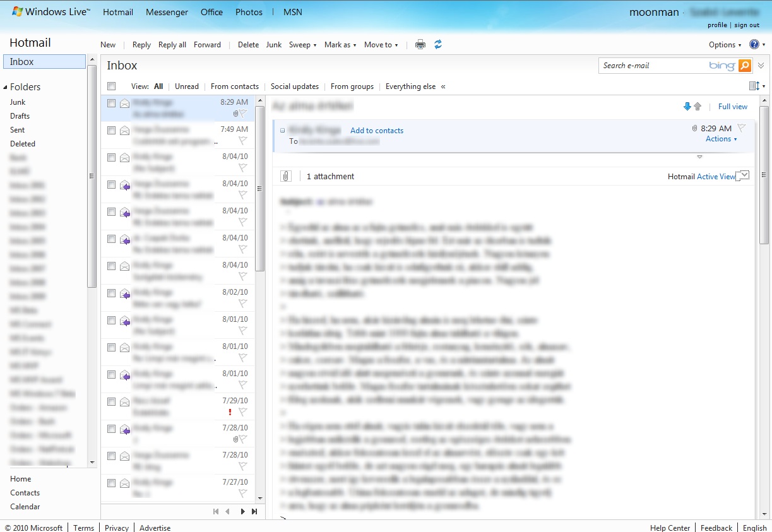
Task: Click the Windows Live logo
Action: [x=51, y=12]
